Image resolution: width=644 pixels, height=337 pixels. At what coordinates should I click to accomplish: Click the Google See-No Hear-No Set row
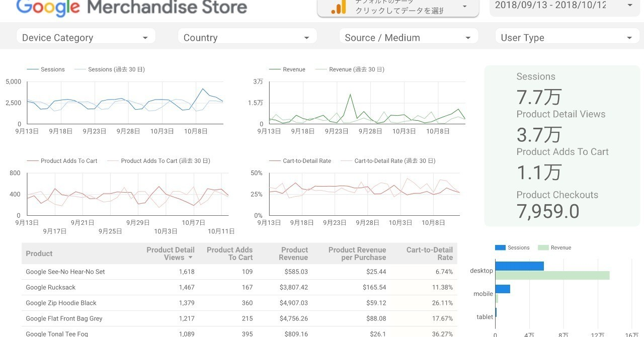(239, 272)
